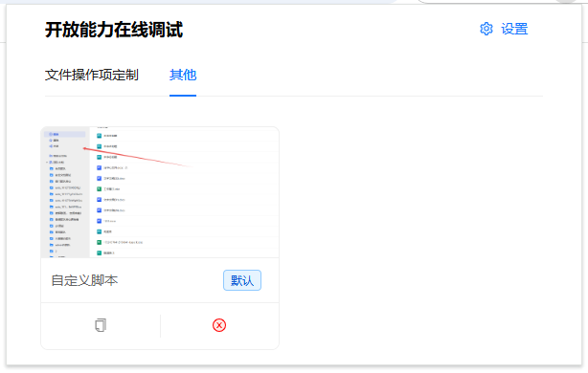Click the 设置 settings link
588x373 pixels.
coord(514,29)
